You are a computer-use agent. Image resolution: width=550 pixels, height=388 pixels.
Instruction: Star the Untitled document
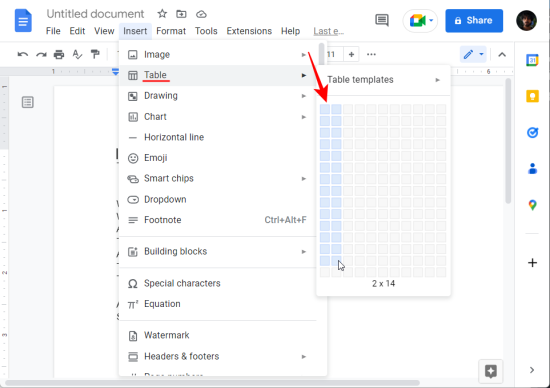click(162, 14)
